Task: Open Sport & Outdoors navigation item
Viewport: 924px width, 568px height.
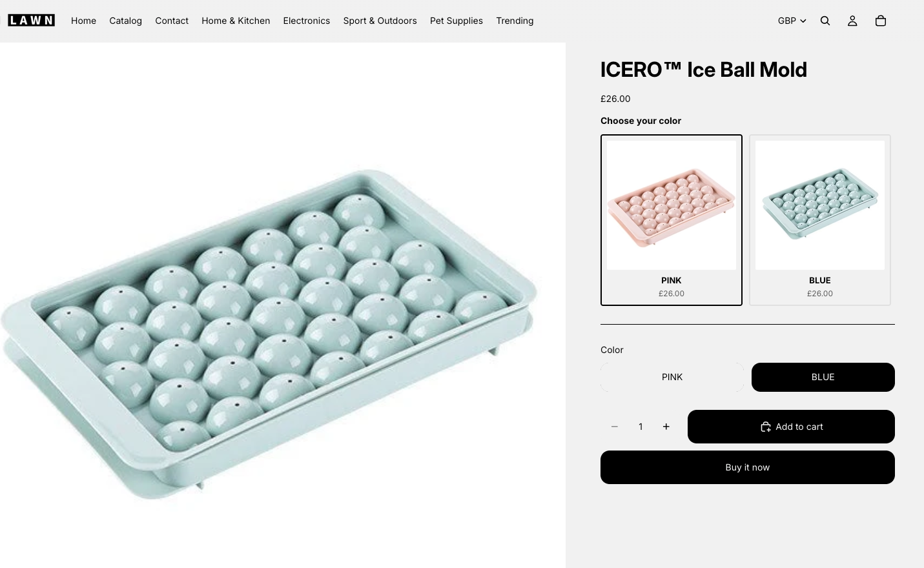Action: click(x=380, y=21)
